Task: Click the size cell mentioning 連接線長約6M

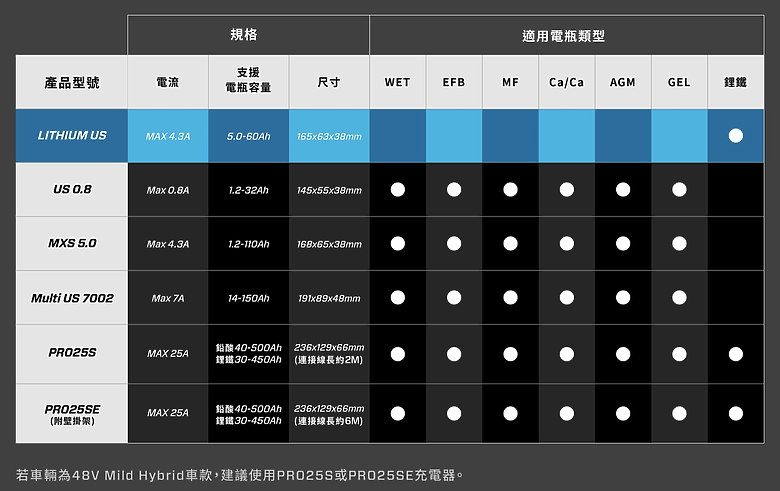Action: pos(329,414)
